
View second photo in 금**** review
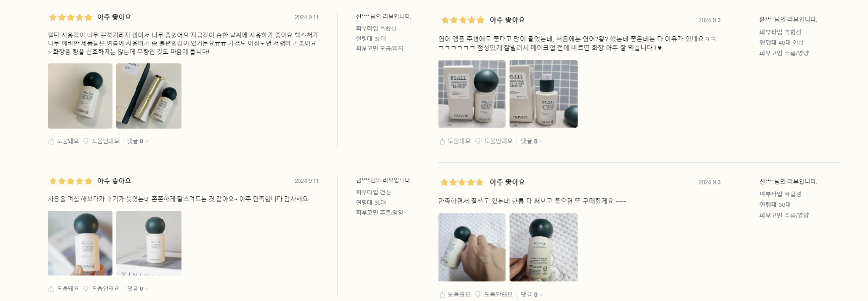click(149, 243)
